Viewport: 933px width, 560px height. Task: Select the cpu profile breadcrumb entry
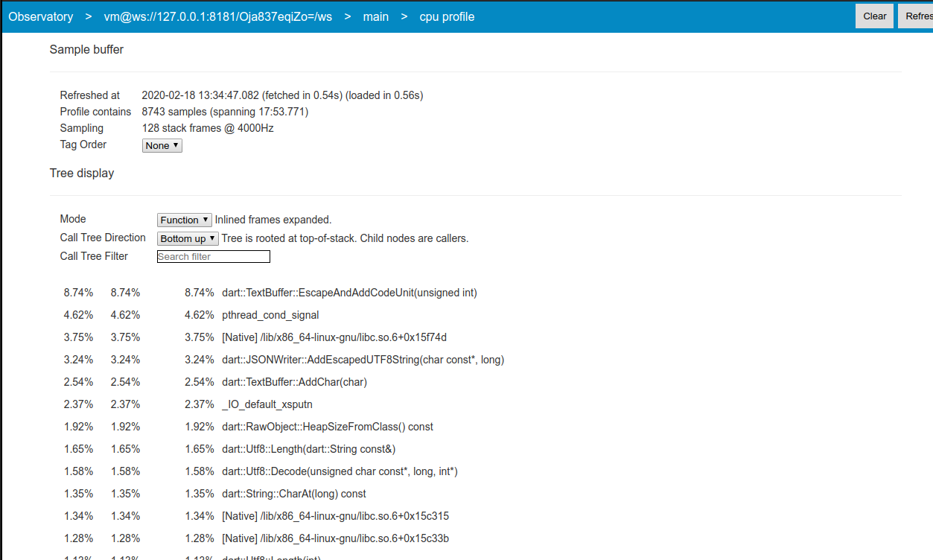coord(447,16)
